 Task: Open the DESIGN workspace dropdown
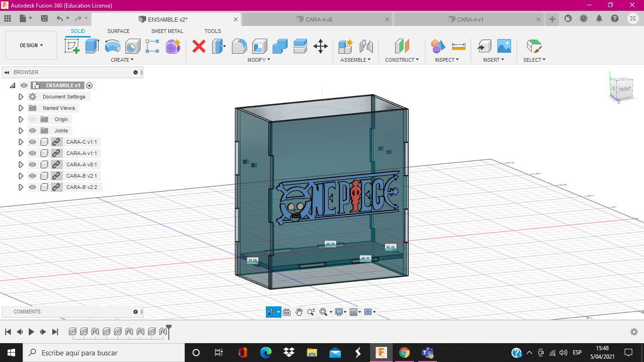(x=31, y=45)
